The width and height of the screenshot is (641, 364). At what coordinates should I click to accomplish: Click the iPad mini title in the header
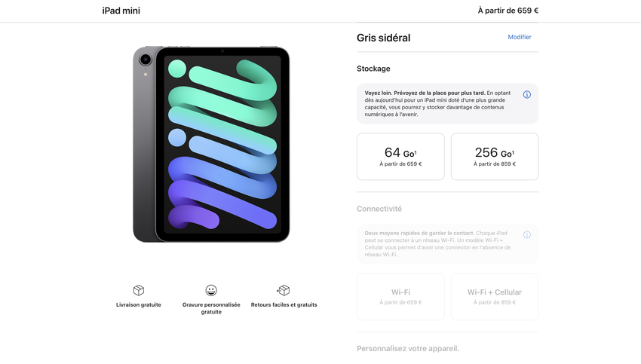pos(121,11)
